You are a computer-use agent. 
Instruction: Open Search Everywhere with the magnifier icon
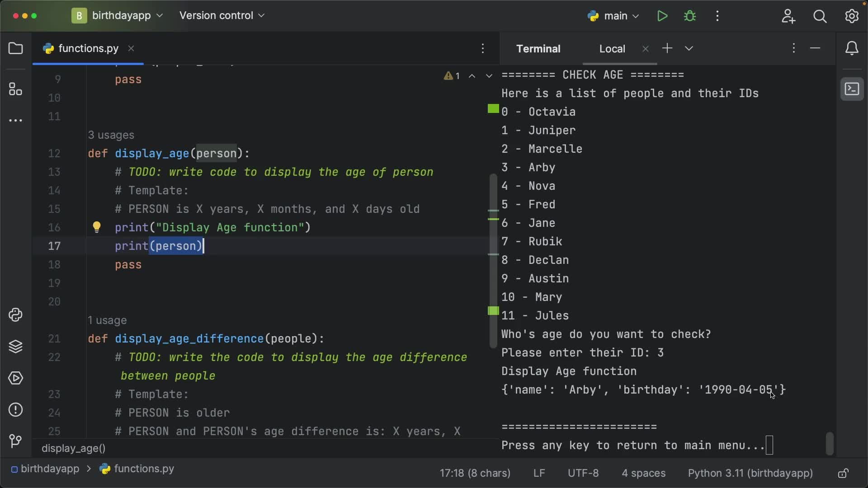point(820,16)
